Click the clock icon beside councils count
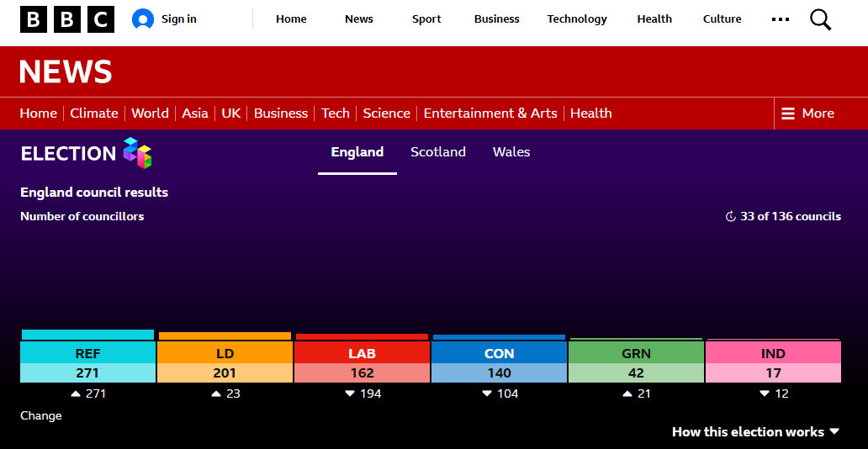Image resolution: width=868 pixels, height=449 pixels. [x=731, y=216]
